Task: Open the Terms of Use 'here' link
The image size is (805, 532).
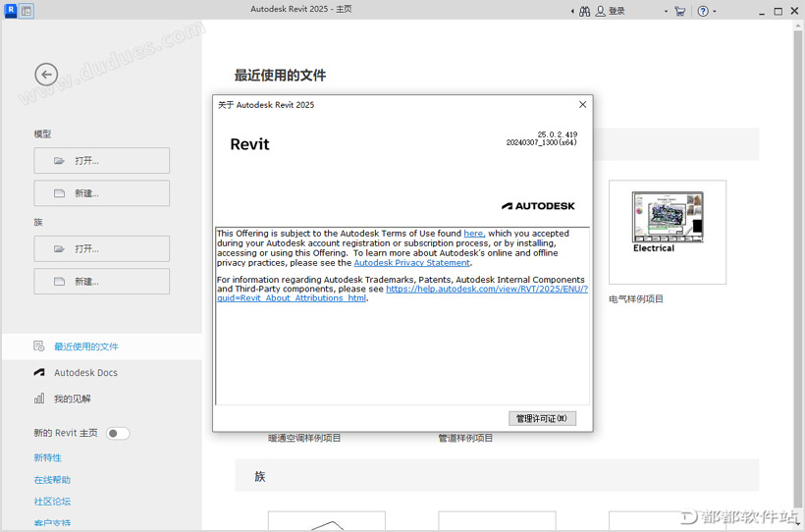Action: (474, 234)
